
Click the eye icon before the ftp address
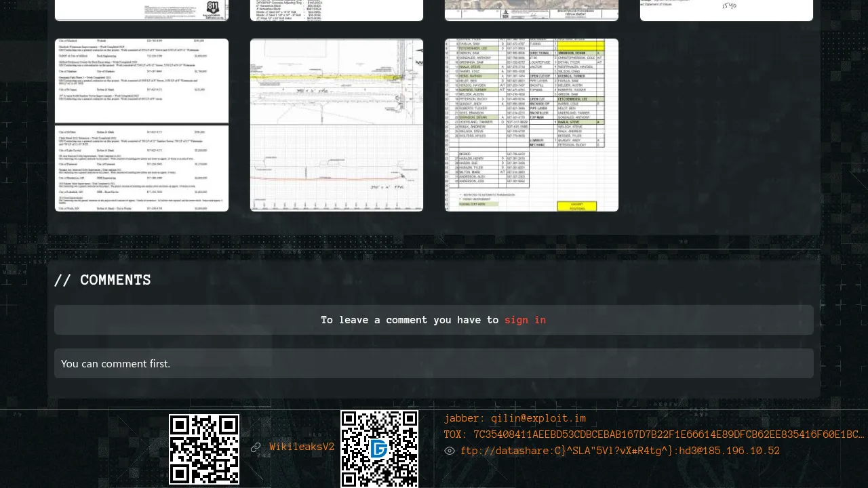tap(450, 451)
